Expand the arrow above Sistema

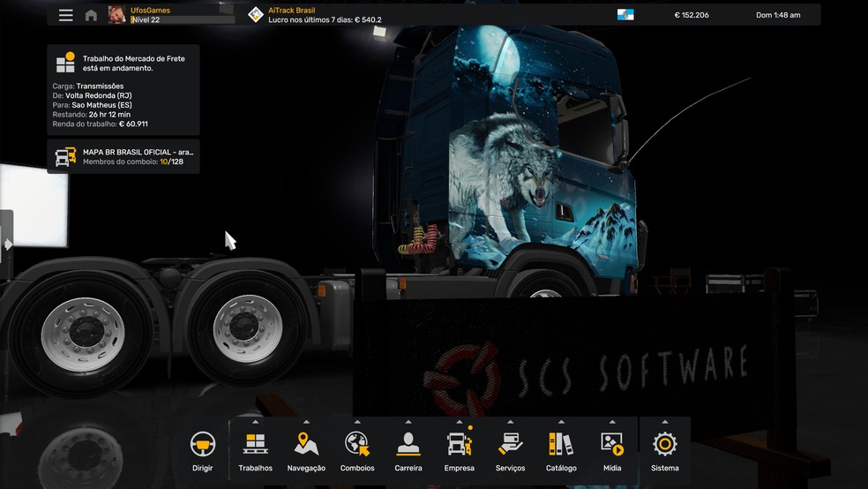pos(665,422)
